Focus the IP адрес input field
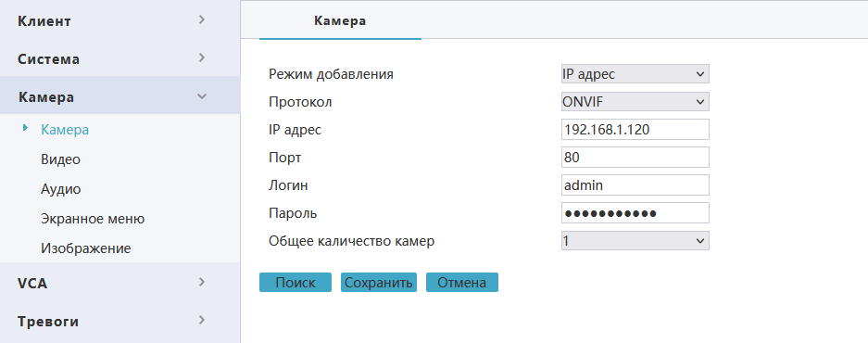 [635, 130]
